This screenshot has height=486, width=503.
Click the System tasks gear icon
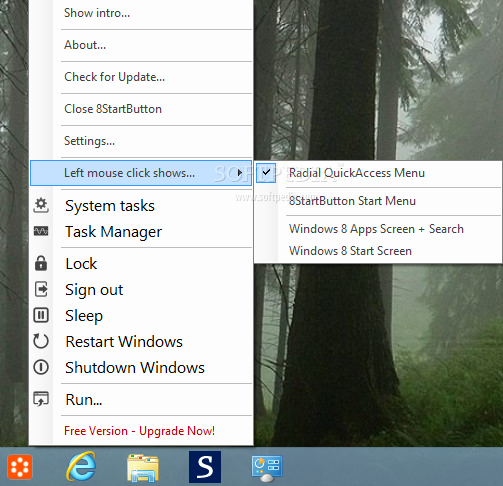[41, 205]
